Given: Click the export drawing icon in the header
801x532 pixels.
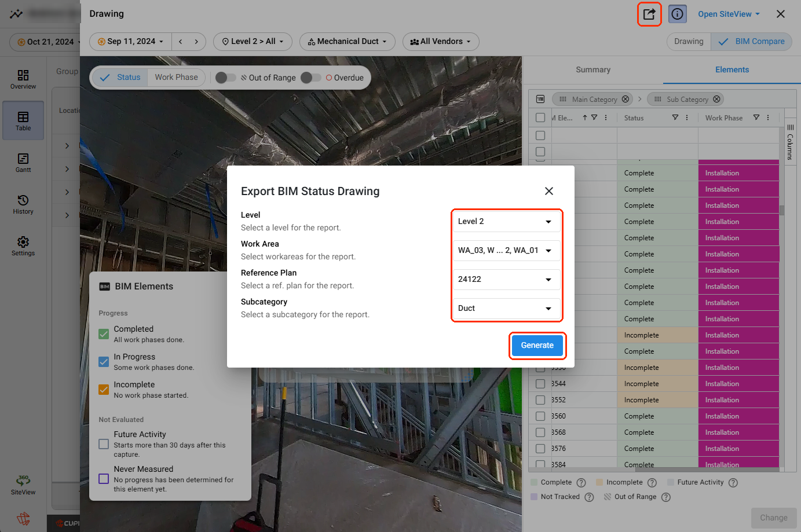Looking at the screenshot, I should [649, 14].
